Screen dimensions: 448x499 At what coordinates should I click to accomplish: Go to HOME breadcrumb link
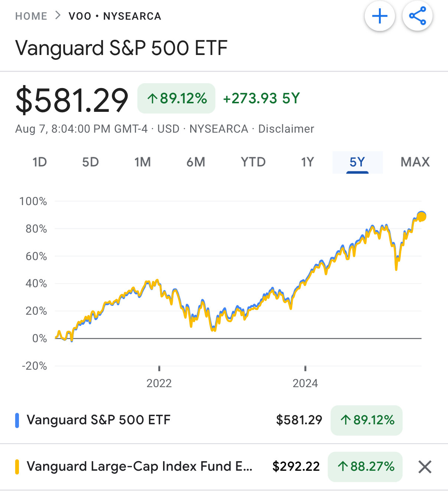31,16
